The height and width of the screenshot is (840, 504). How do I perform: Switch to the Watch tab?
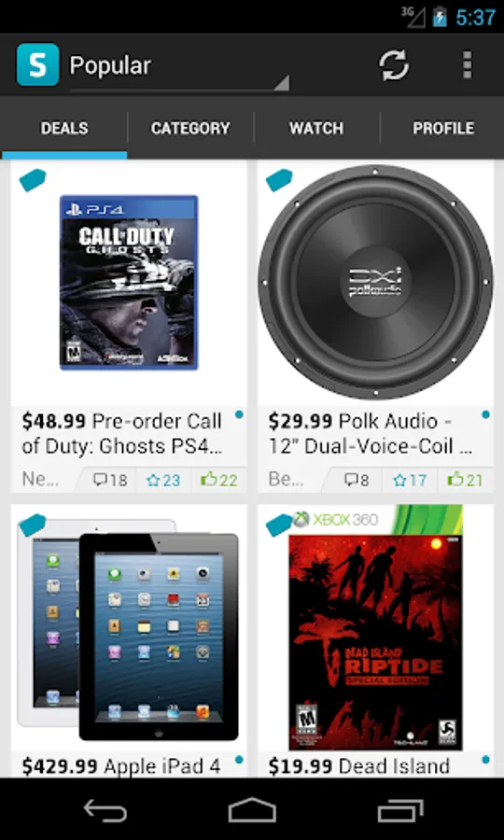click(x=316, y=128)
